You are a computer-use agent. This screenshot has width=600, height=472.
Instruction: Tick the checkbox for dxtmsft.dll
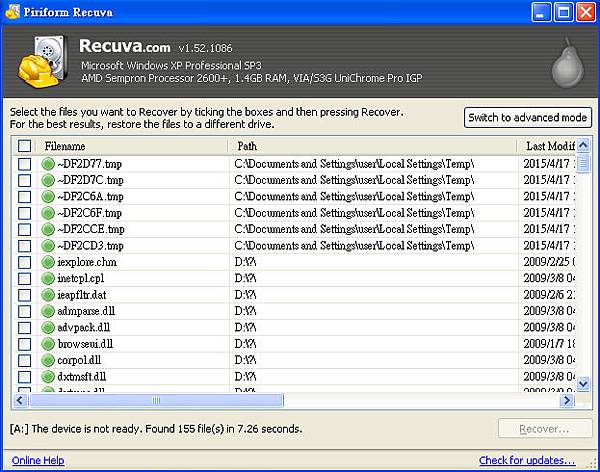click(x=24, y=377)
